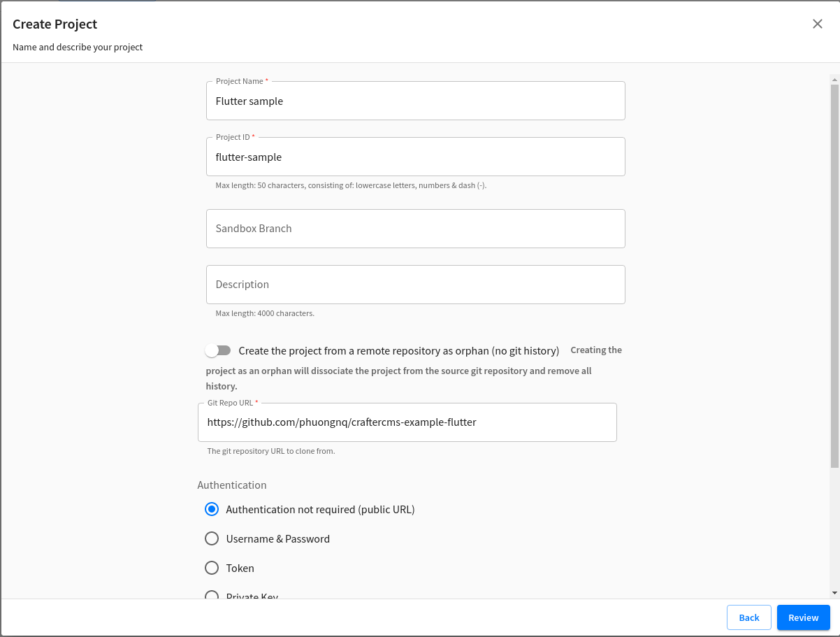Viewport: 840px width, 637px height.
Task: Click the Review button
Action: click(x=803, y=617)
